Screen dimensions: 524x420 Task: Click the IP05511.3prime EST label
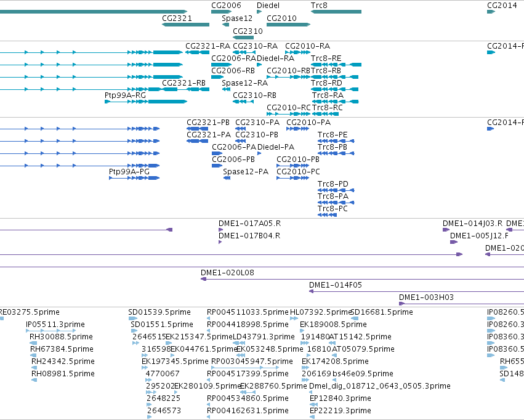pyautogui.click(x=55, y=325)
